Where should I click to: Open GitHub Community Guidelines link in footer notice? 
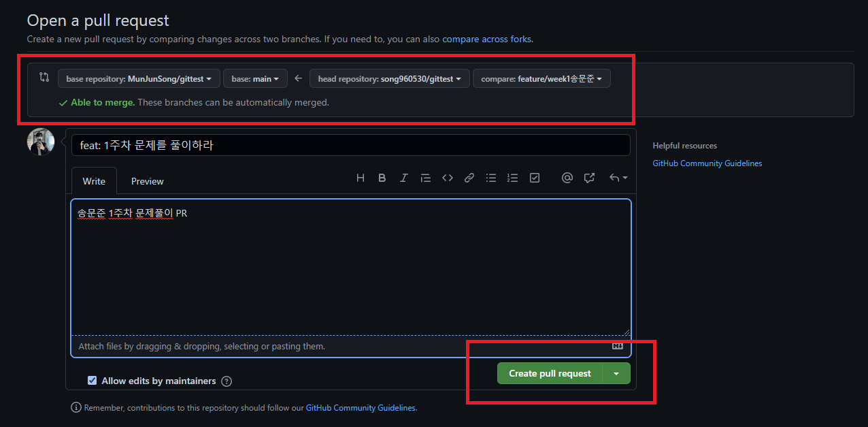pos(360,408)
